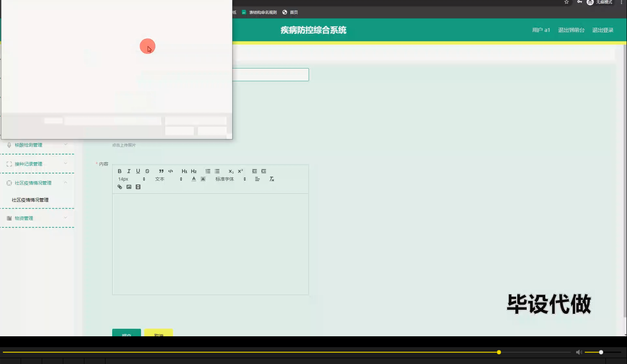Click the 核酸检测管理 microphone icon
This screenshot has height=364, width=627.
click(9, 145)
